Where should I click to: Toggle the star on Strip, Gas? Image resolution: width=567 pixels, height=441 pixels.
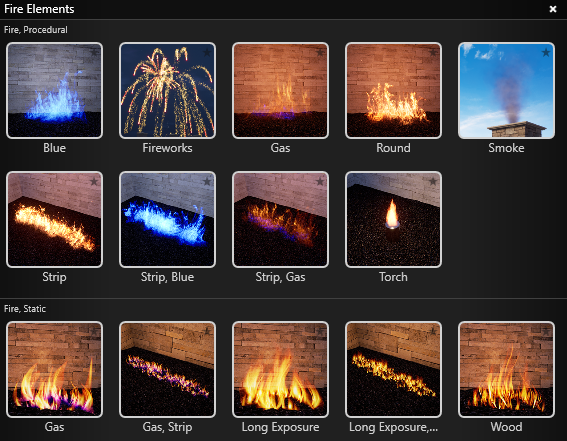click(x=320, y=181)
